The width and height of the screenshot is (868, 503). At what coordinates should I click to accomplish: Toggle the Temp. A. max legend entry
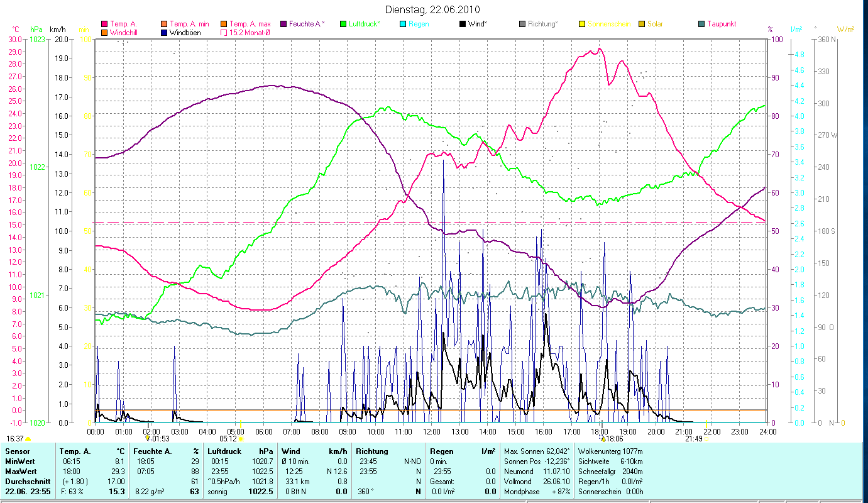224,24
